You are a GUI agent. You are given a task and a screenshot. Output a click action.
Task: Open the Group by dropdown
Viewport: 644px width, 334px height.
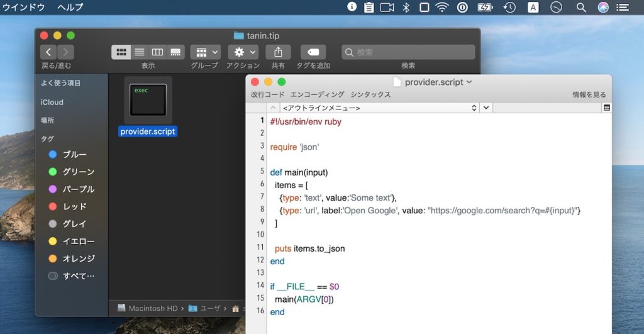pos(206,52)
